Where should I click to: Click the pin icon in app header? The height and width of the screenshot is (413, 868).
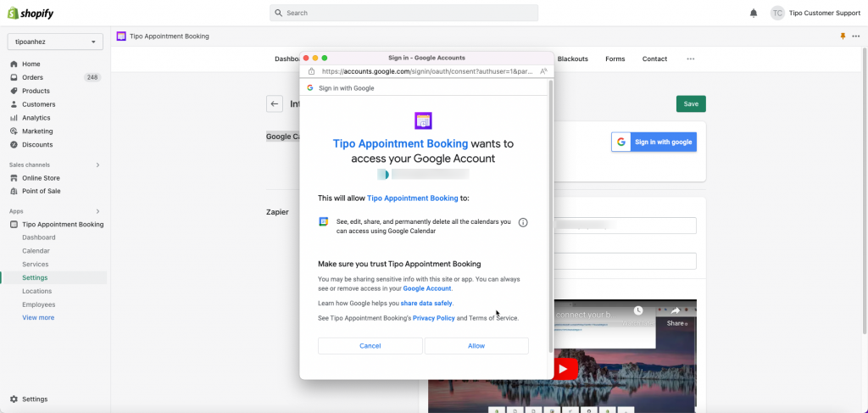pos(843,36)
